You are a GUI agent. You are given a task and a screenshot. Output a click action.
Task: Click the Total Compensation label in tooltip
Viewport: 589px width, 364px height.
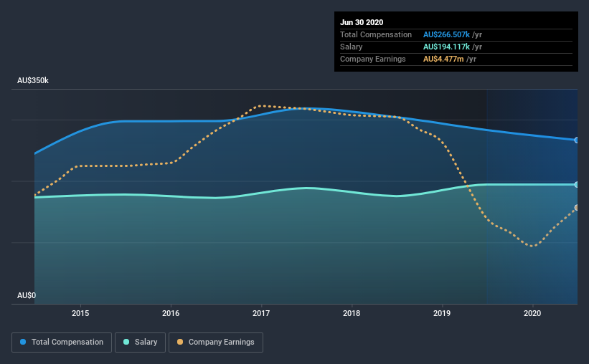[376, 34]
